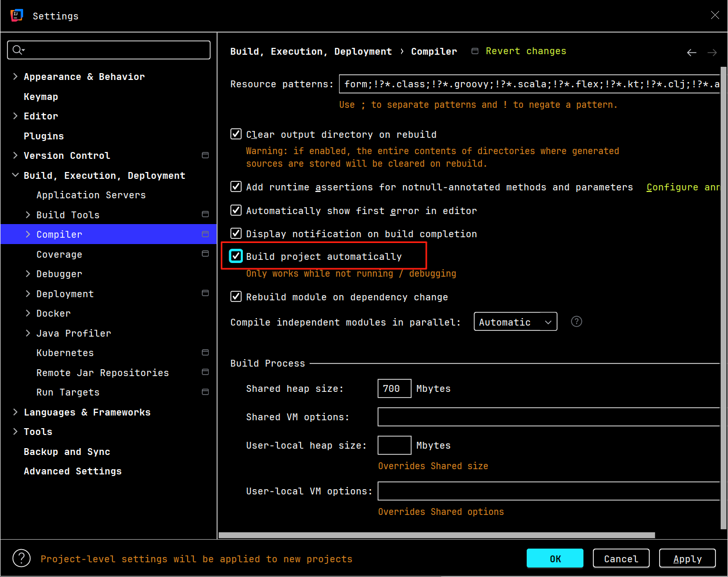The width and height of the screenshot is (728, 577).
Task: Click the Shared heap size input field
Action: pos(394,389)
